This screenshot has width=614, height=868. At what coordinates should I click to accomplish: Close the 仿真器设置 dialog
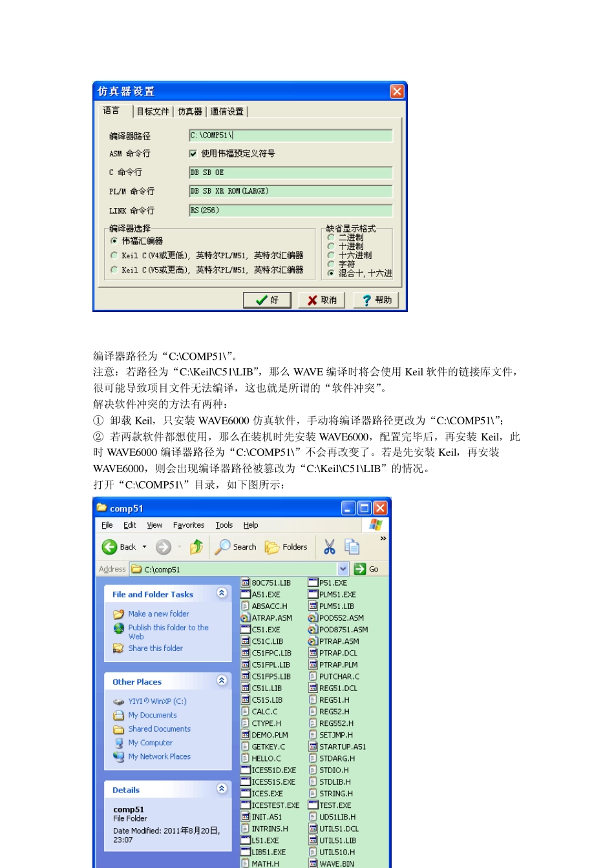click(x=397, y=91)
